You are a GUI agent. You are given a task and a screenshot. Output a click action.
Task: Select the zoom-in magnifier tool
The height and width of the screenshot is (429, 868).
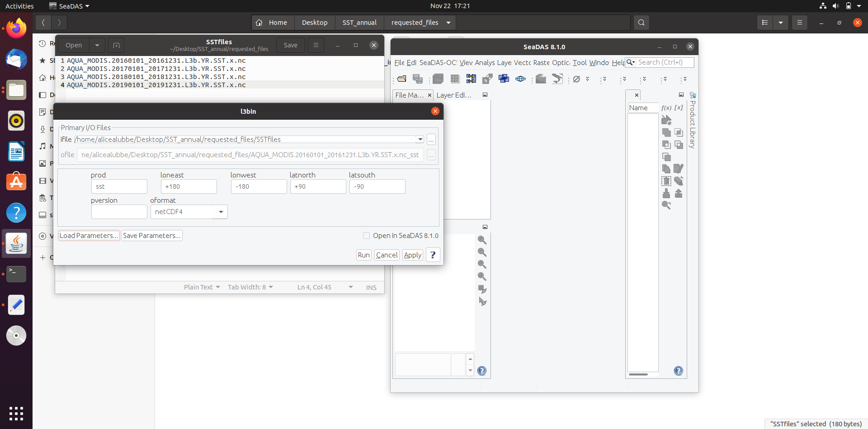(482, 240)
